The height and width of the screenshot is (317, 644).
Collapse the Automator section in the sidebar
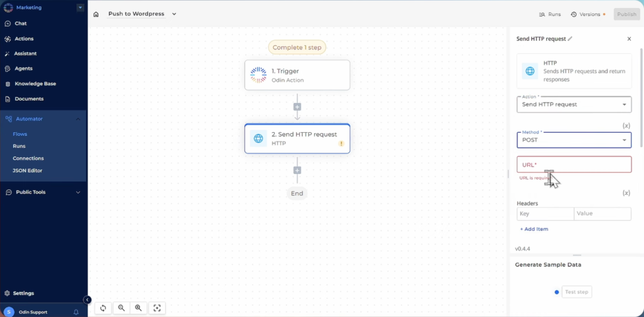tap(78, 119)
